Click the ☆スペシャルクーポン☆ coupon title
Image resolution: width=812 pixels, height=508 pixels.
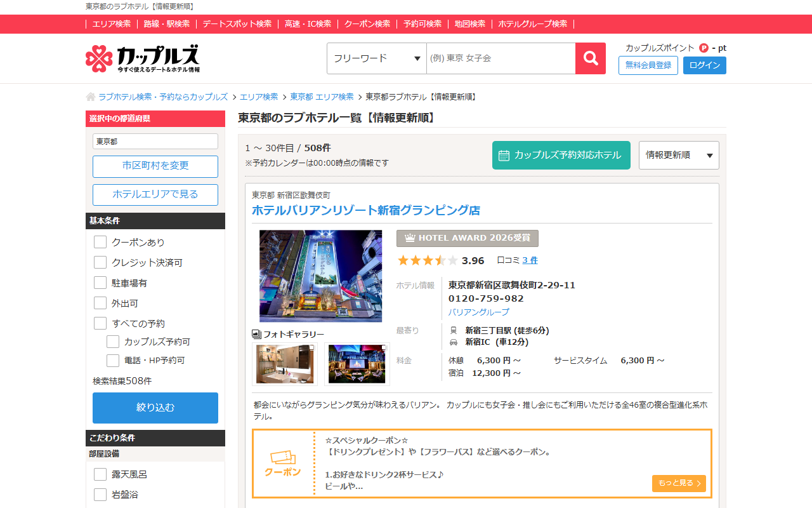pyautogui.click(x=367, y=440)
